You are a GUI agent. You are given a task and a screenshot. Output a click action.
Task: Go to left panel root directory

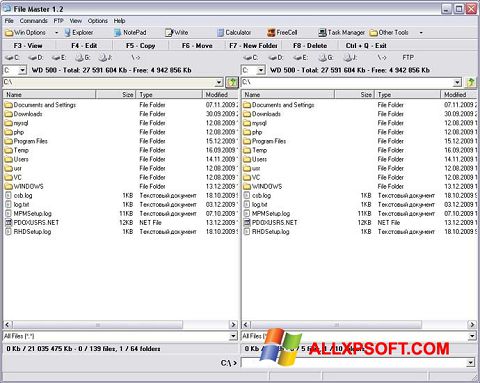pos(135,58)
